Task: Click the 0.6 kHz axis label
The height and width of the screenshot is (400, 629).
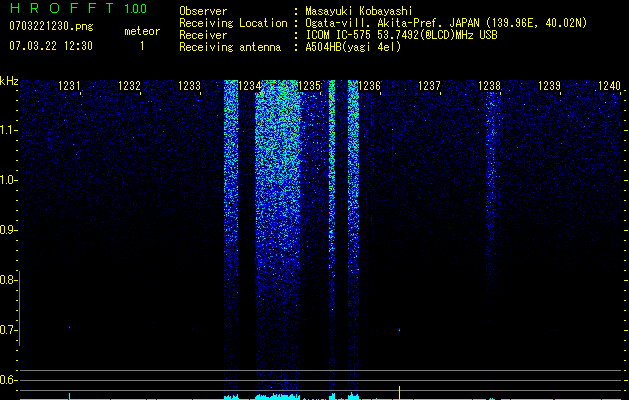Action: point(8,380)
